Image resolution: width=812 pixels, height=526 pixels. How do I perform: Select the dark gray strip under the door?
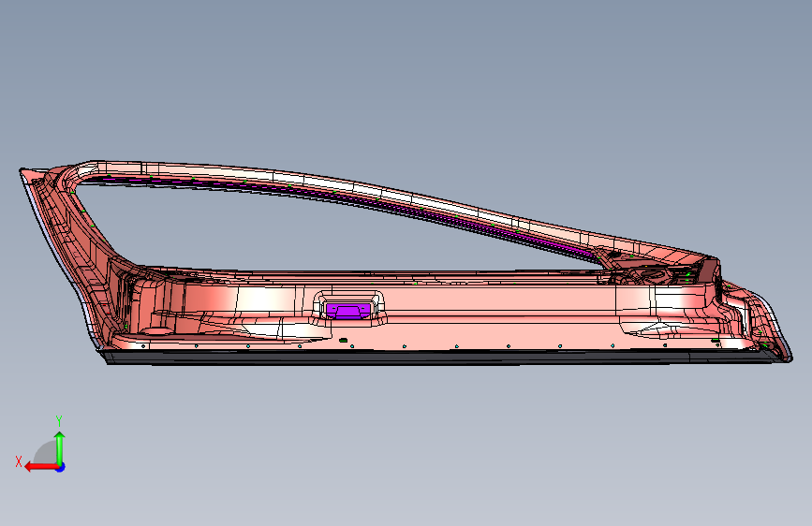(x=440, y=358)
